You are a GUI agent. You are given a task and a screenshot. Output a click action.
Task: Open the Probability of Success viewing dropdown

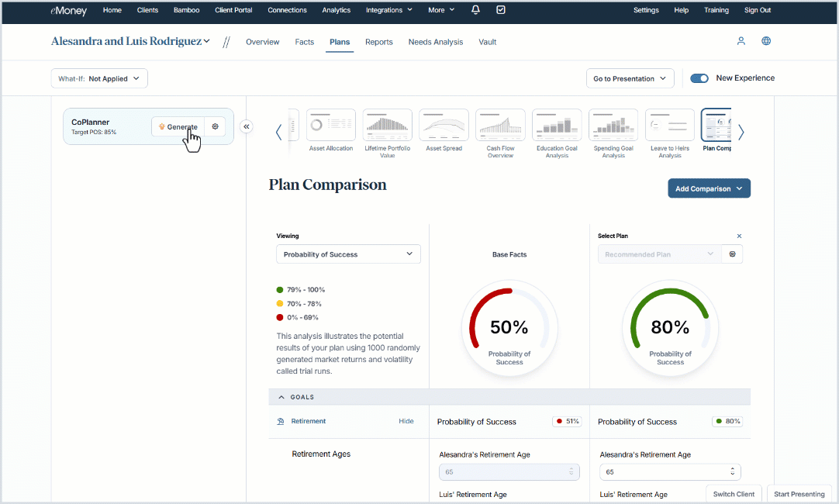pos(347,254)
